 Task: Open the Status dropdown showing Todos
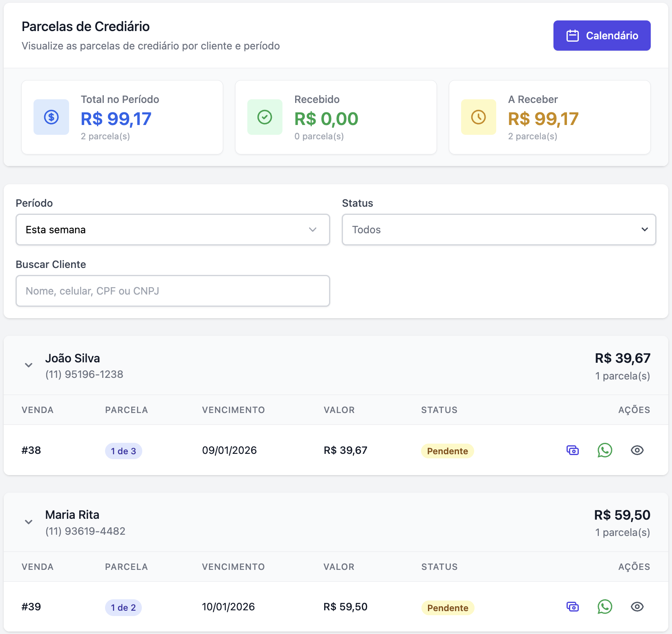point(499,230)
